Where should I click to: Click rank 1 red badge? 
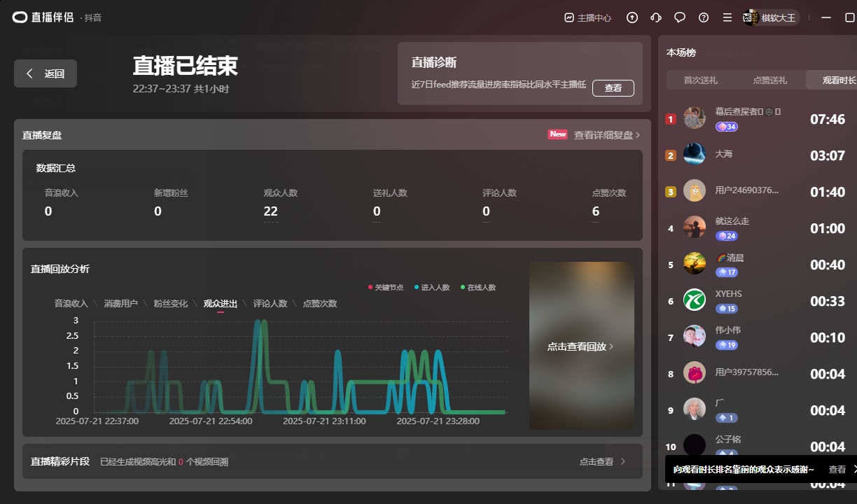670,119
